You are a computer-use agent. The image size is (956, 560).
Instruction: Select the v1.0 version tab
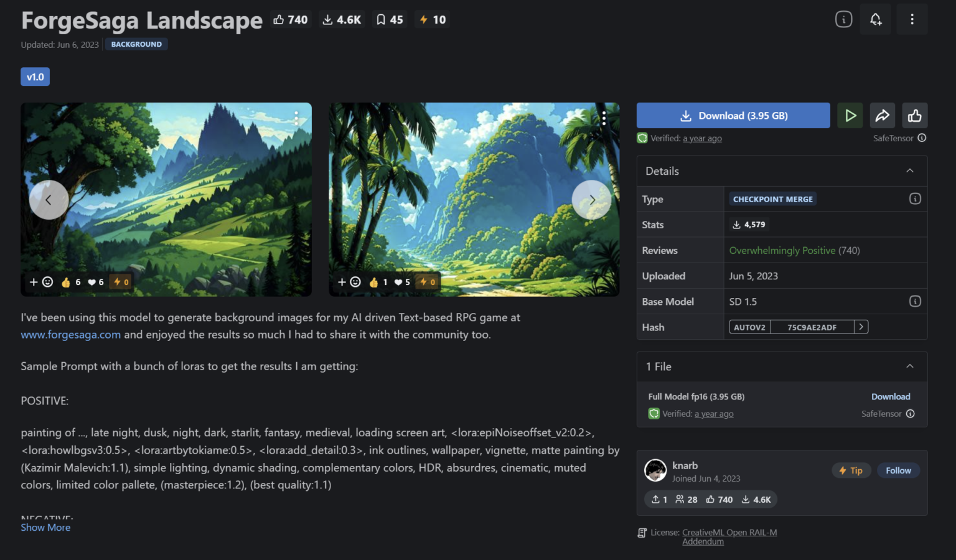[35, 77]
